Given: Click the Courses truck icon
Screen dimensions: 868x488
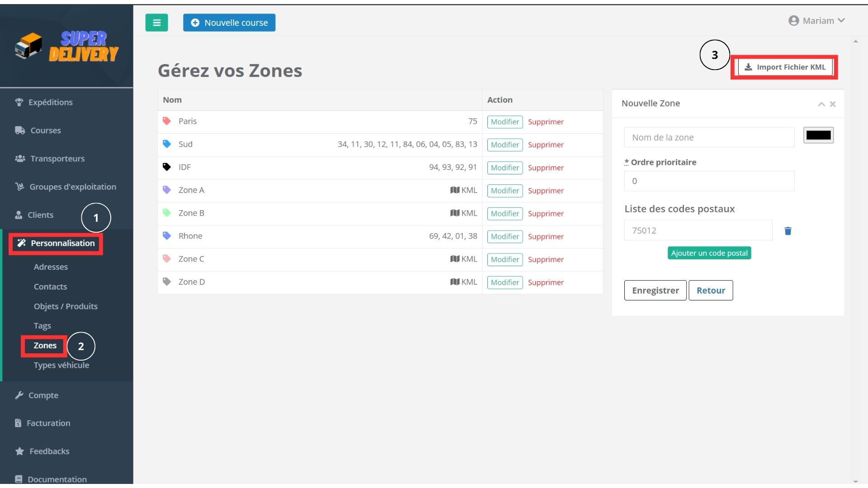Looking at the screenshot, I should pos(20,130).
